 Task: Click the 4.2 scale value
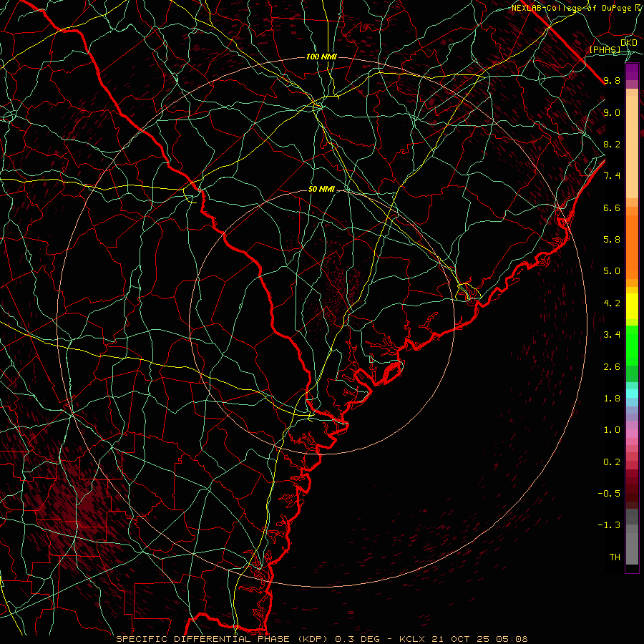[x=612, y=303]
